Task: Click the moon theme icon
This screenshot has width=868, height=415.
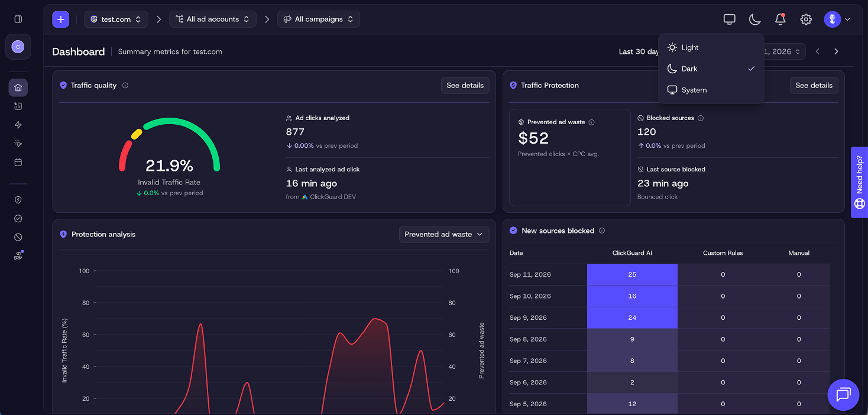Action: tap(755, 20)
